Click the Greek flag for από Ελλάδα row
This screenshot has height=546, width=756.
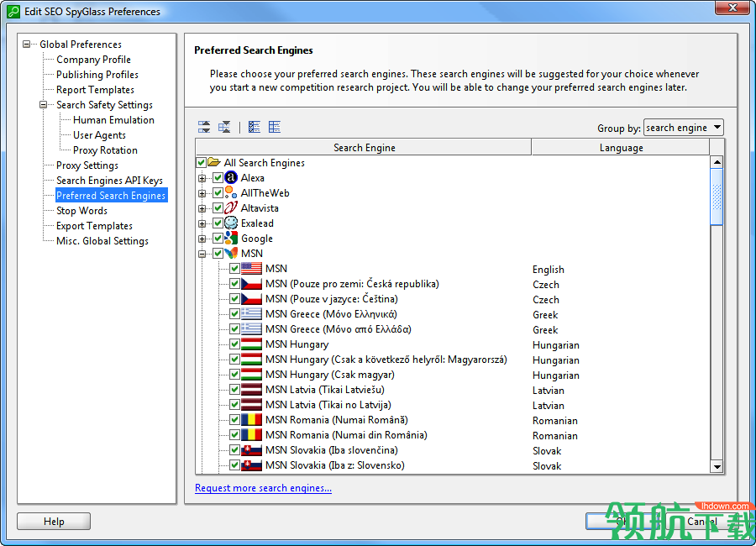[252, 329]
